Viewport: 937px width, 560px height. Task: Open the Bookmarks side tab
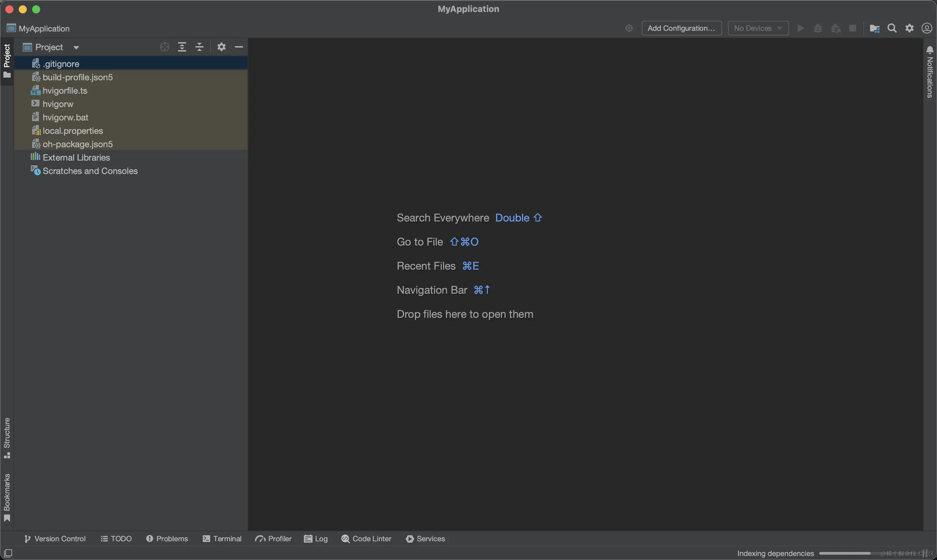(7, 497)
